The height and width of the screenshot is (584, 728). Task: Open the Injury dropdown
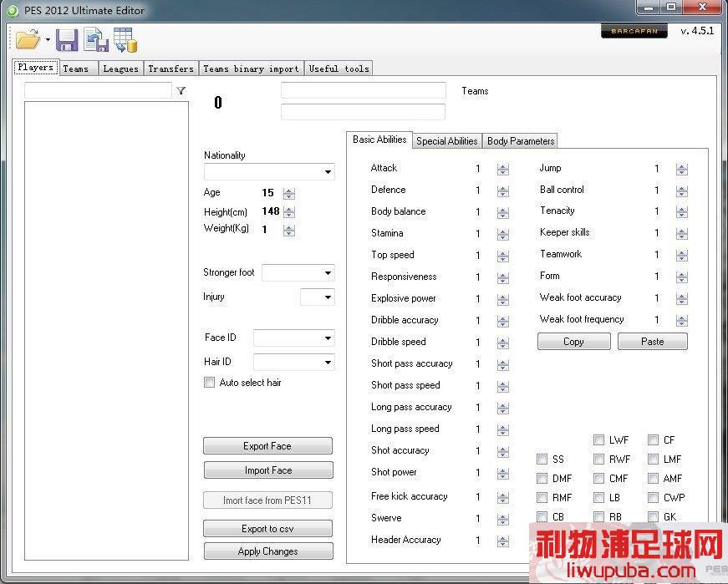point(318,297)
